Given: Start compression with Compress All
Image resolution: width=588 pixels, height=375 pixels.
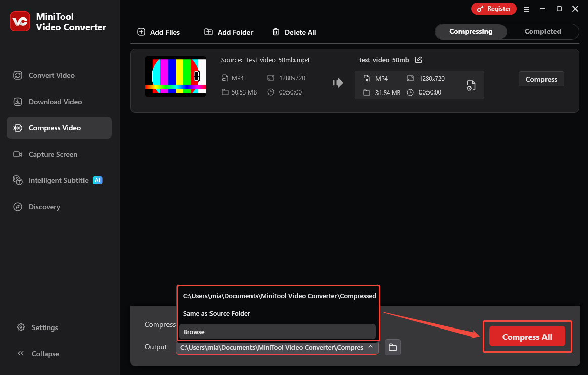Looking at the screenshot, I should 527,336.
